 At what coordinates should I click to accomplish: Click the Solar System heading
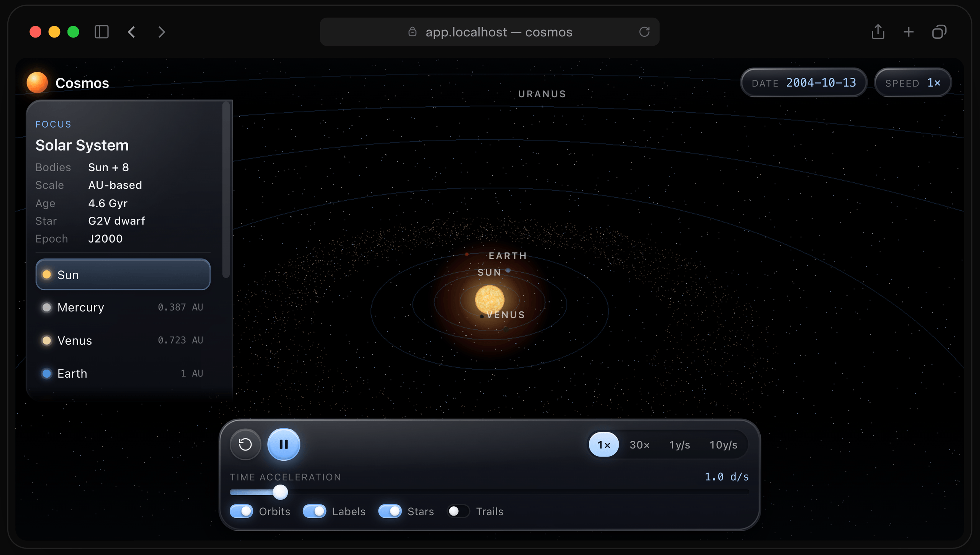point(82,146)
